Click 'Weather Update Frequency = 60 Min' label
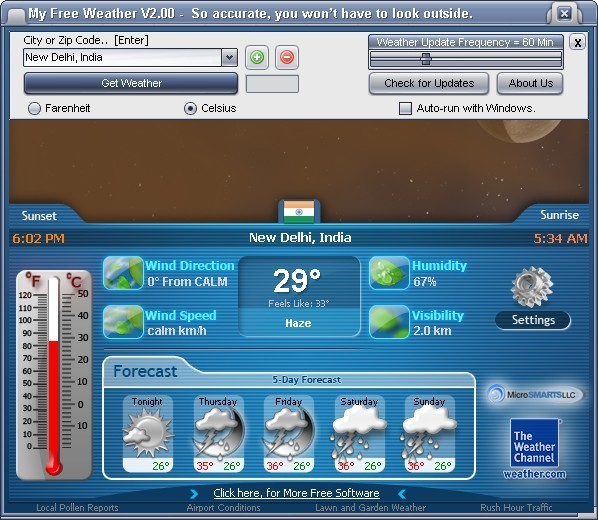The image size is (598, 520). pyautogui.click(x=465, y=42)
